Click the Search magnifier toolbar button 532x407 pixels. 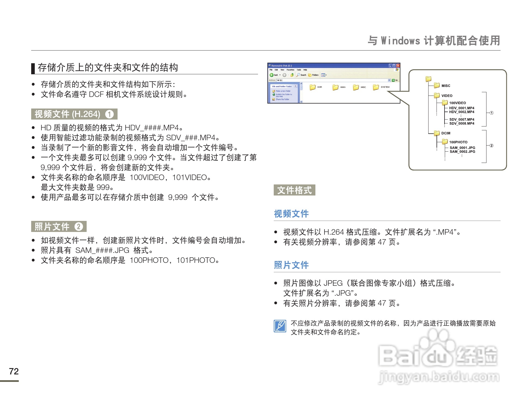(x=301, y=75)
